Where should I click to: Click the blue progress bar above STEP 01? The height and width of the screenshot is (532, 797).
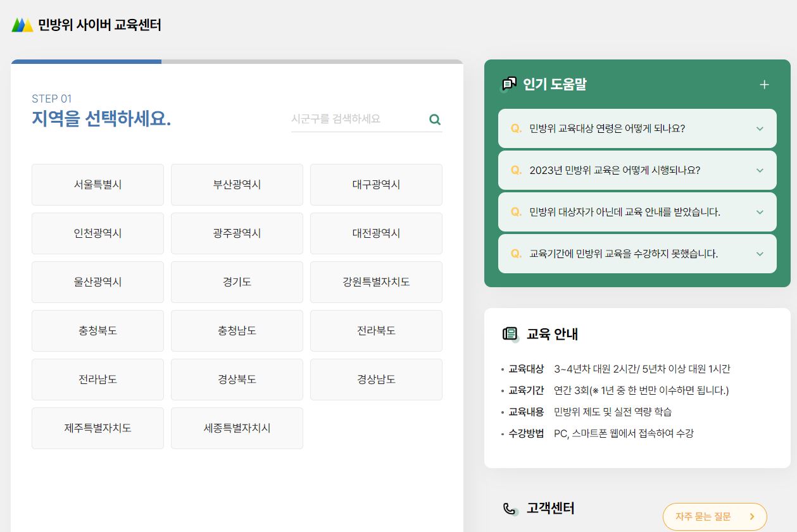85,61
